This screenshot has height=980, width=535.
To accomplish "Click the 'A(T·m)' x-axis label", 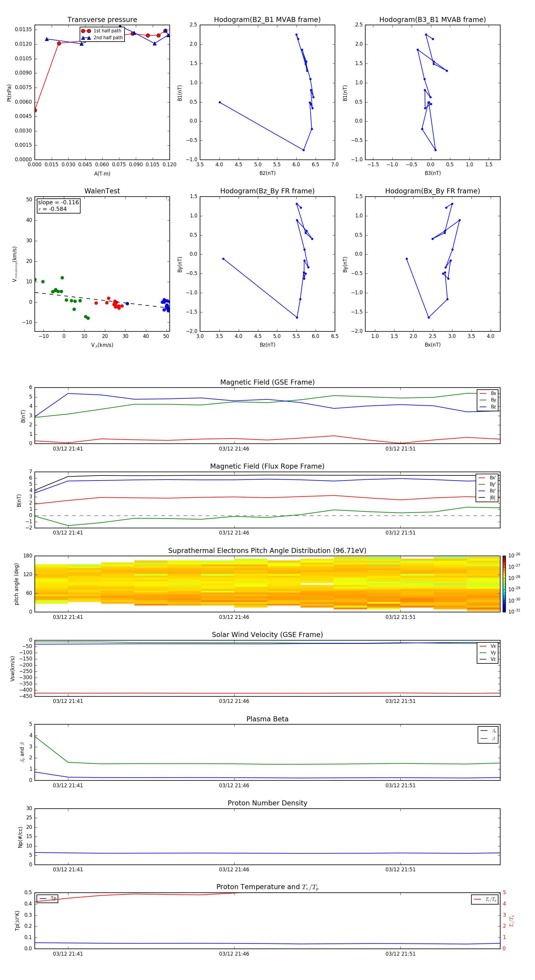I will point(102,173).
